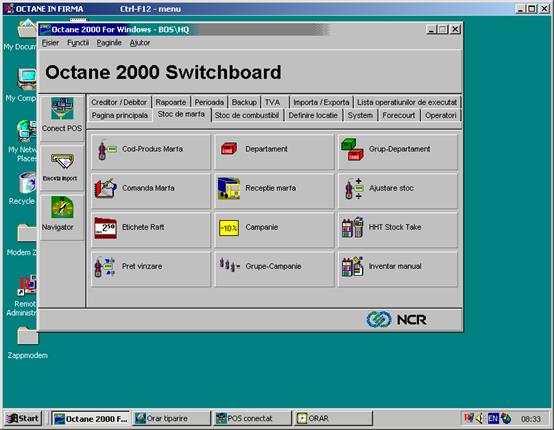Switch to the Pagina principala tab
554x430 pixels.
click(x=120, y=115)
